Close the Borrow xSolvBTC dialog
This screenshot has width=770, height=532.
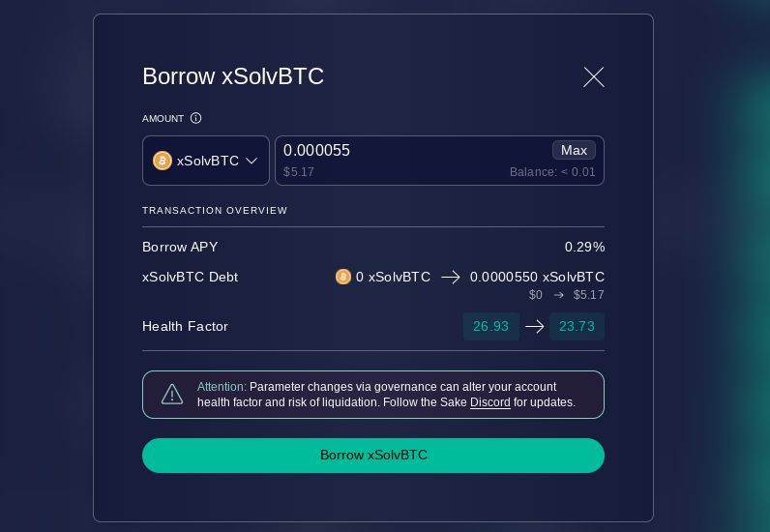coord(594,77)
